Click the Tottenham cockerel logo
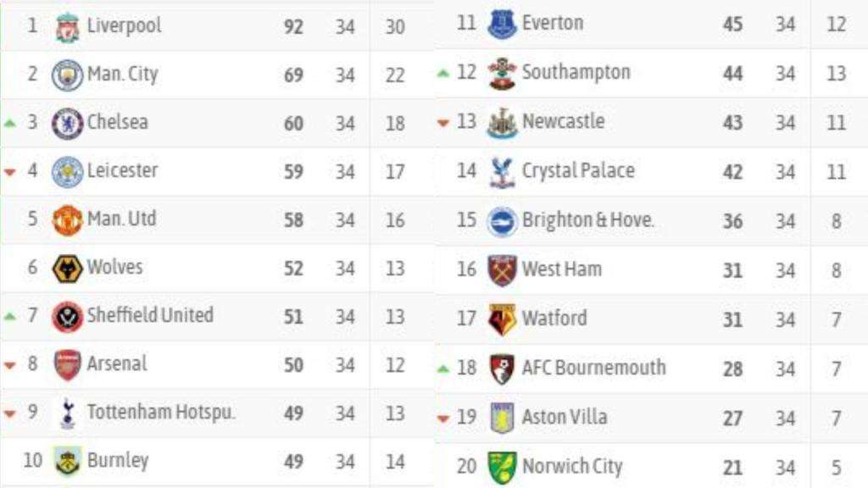This screenshot has width=868, height=488. point(68,413)
